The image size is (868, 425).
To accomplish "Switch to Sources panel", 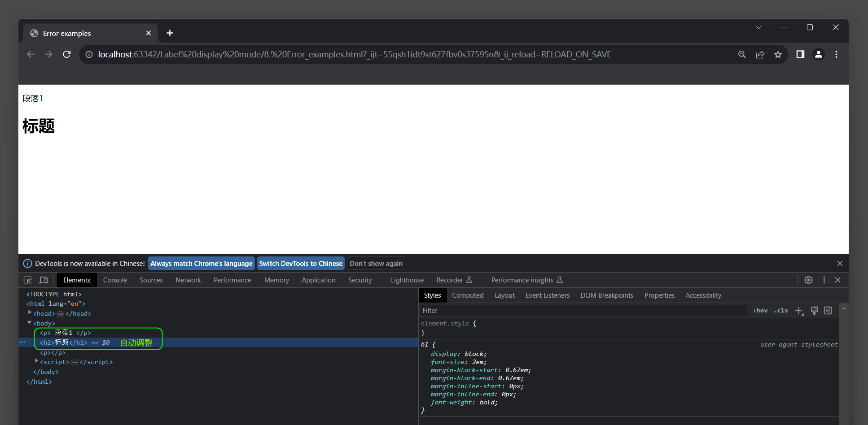I will pyautogui.click(x=151, y=280).
